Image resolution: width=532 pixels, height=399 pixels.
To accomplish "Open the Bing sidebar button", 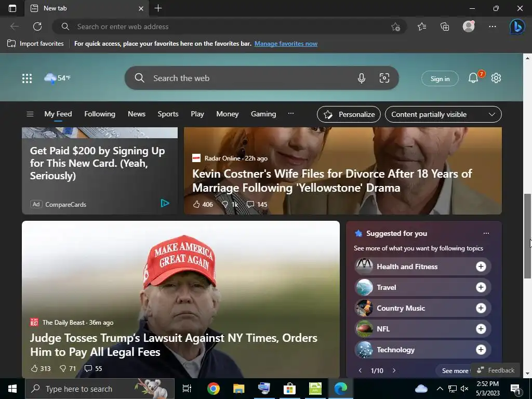I will click(517, 26).
